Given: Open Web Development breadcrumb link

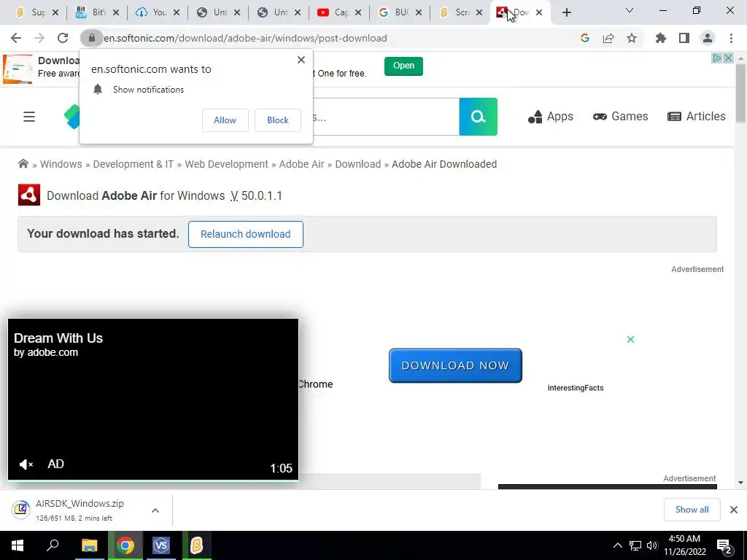Looking at the screenshot, I should click(x=226, y=164).
